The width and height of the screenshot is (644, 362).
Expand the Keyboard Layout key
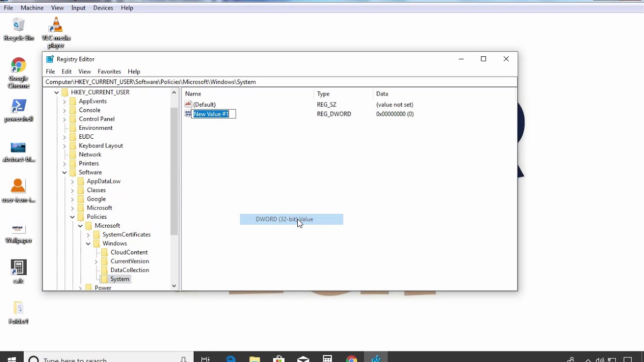point(64,146)
